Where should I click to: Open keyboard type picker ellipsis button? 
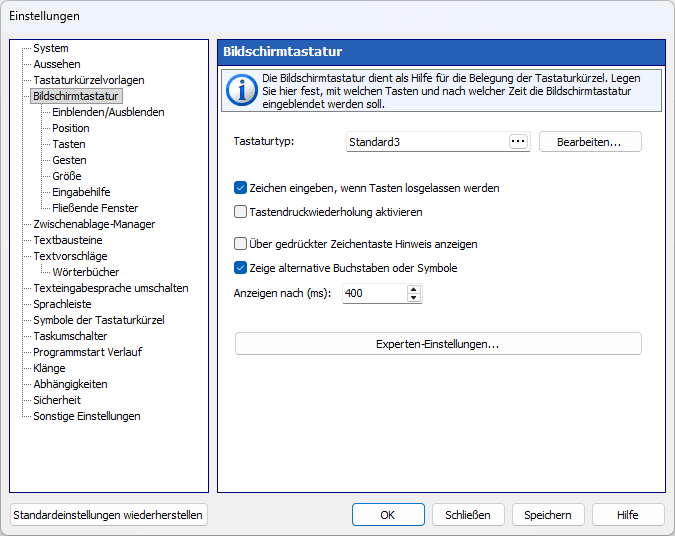click(x=518, y=142)
